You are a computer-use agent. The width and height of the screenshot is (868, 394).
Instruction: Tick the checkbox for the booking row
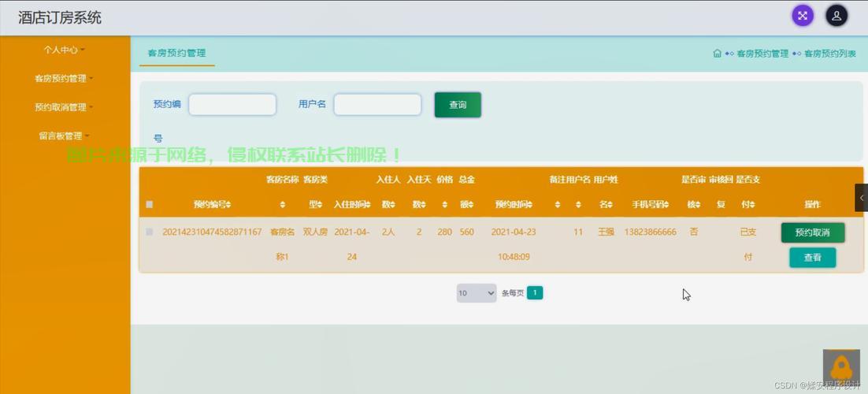(149, 232)
